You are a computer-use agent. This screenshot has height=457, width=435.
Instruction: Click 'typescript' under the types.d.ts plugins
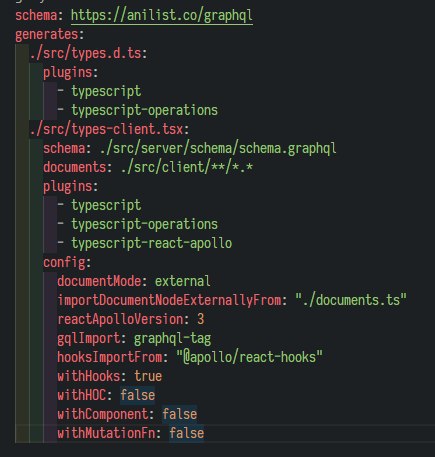point(106,91)
